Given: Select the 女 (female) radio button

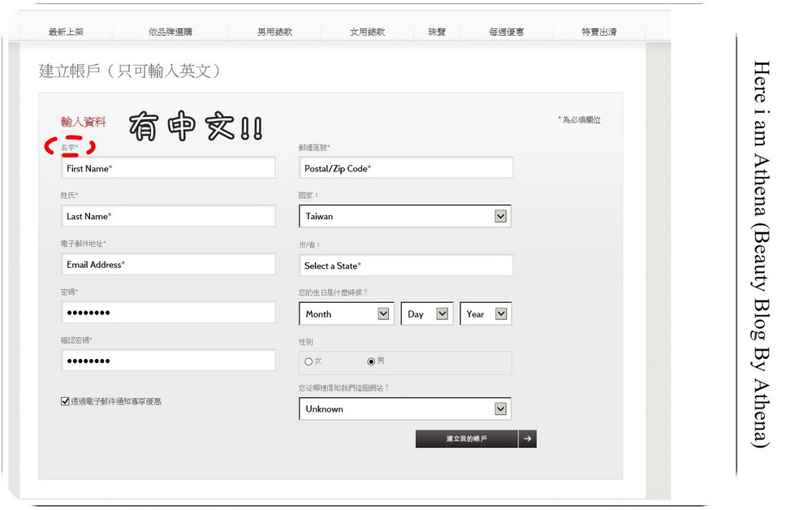Looking at the screenshot, I should pos(309,361).
